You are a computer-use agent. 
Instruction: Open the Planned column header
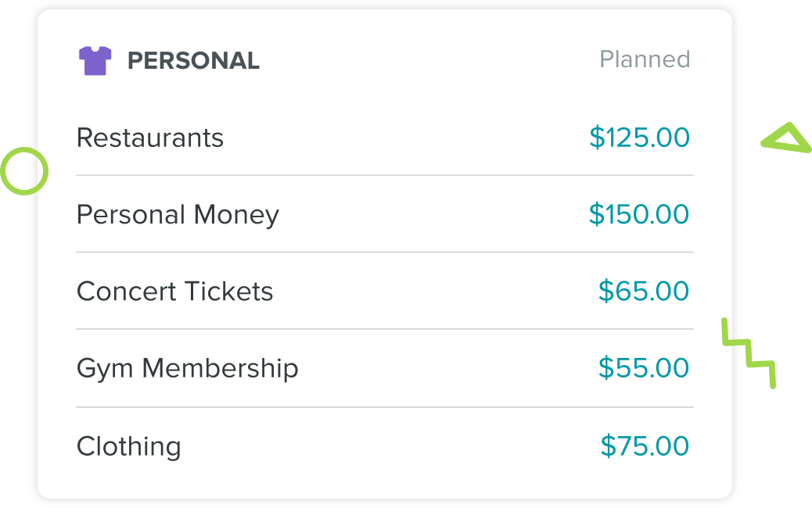tap(645, 59)
